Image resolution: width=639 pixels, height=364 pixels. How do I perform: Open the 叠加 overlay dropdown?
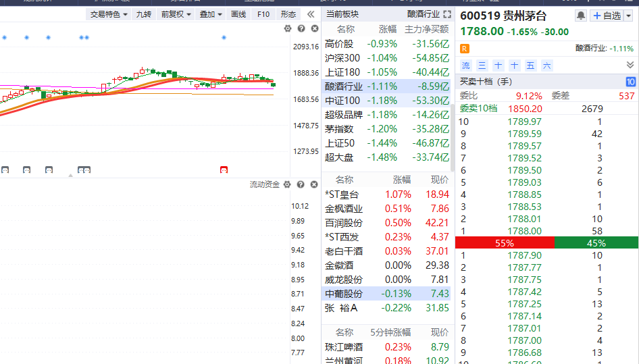211,14
